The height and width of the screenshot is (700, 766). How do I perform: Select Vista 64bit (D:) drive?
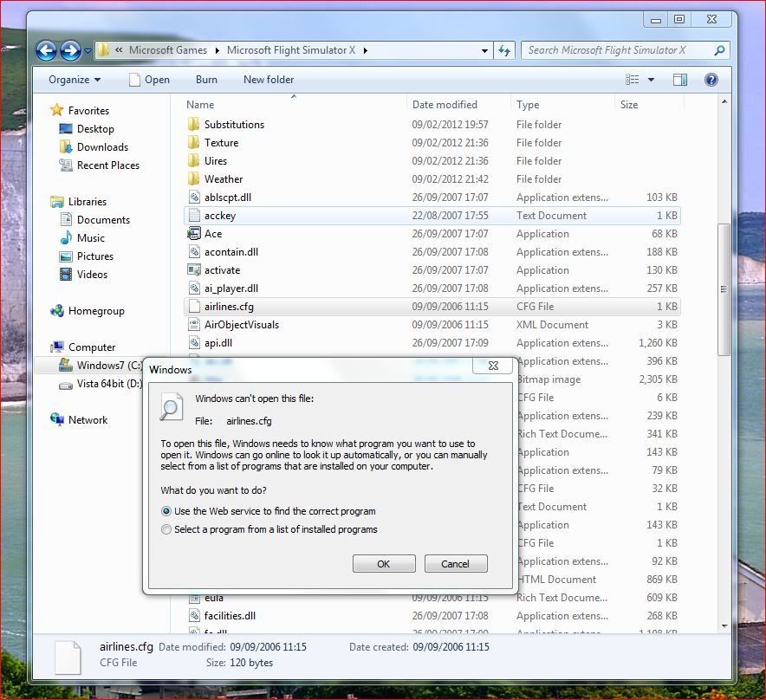[x=101, y=384]
